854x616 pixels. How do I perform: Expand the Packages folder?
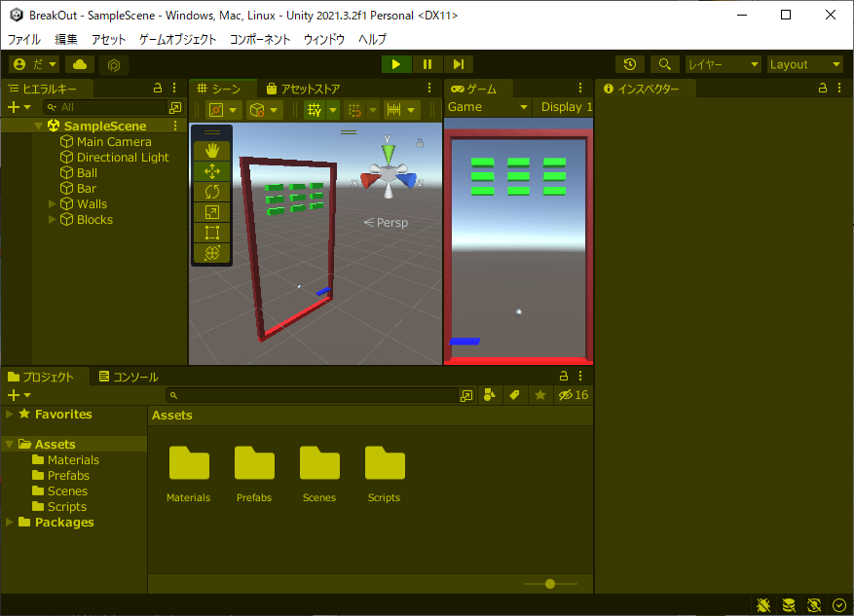(10, 523)
